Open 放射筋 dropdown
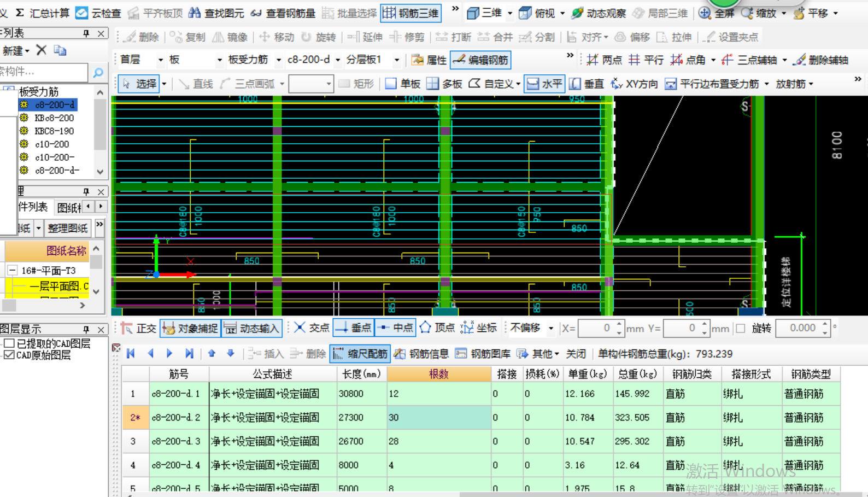 point(794,84)
